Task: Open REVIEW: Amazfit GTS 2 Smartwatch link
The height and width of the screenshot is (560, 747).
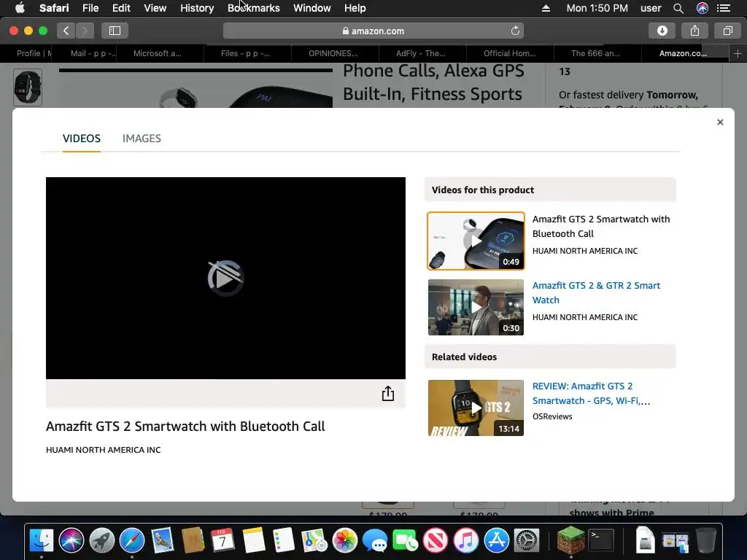Action: (591, 393)
